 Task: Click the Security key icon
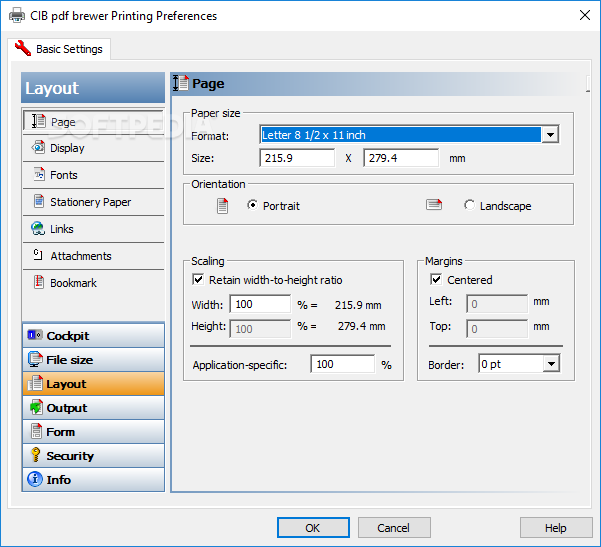36,455
